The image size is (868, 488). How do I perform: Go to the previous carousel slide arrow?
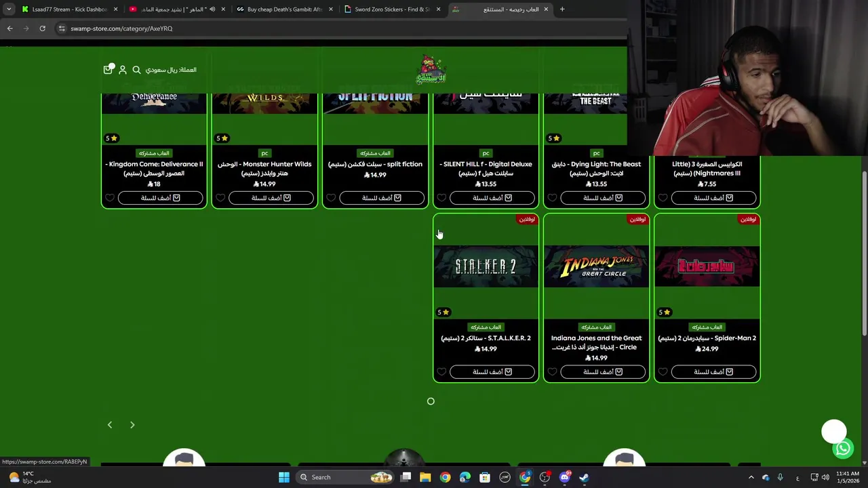click(x=110, y=425)
